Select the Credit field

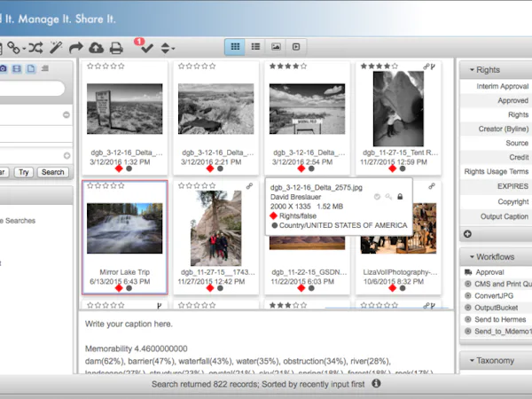click(496, 157)
